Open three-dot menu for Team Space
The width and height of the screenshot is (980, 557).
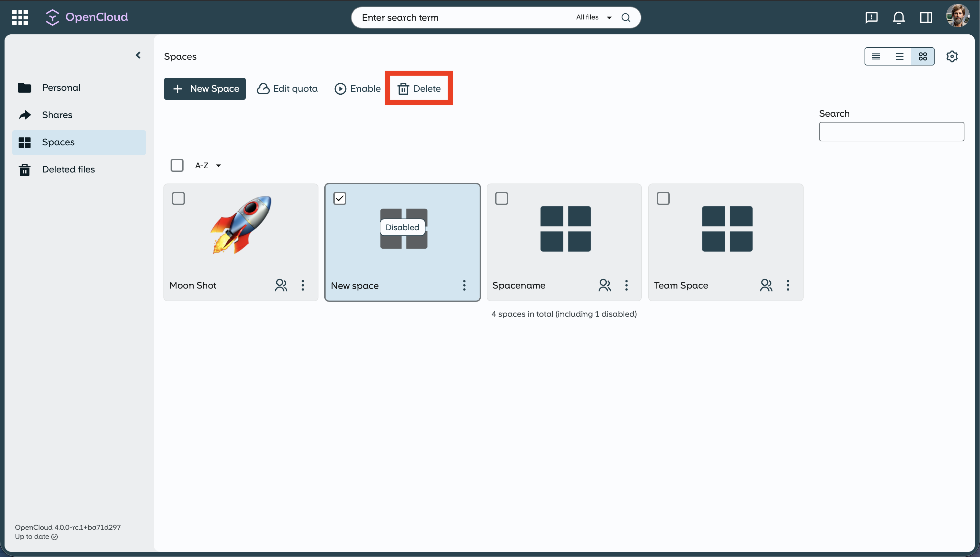click(788, 285)
